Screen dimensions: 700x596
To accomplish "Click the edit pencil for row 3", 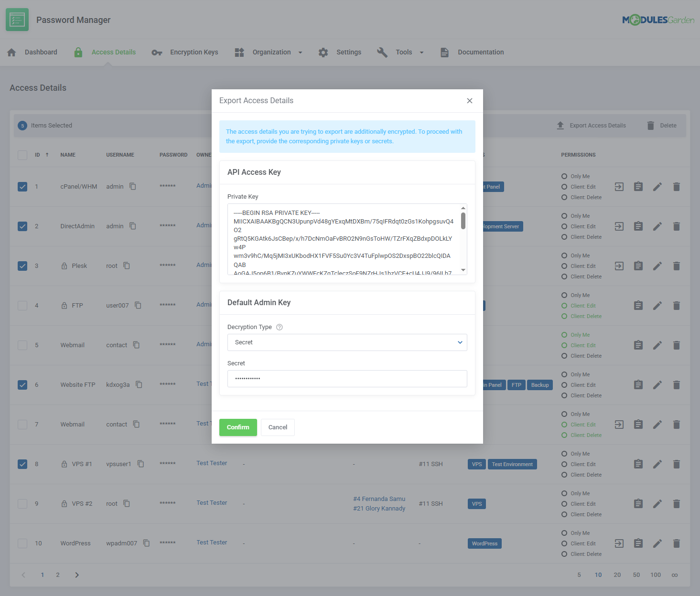I will click(x=657, y=266).
